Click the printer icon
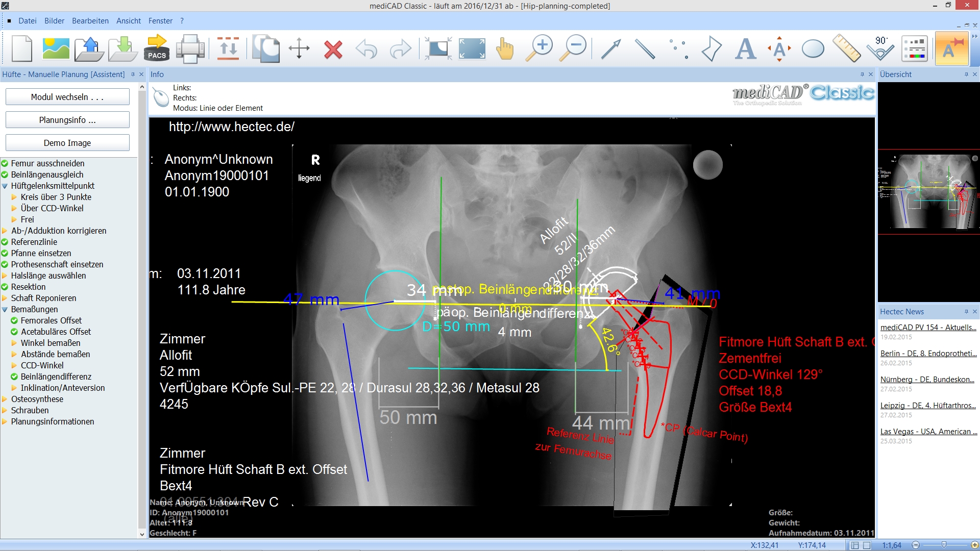 point(190,49)
